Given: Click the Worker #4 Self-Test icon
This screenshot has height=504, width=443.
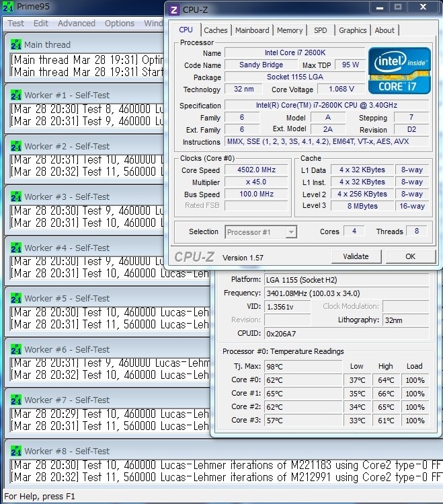Looking at the screenshot, I should (x=15, y=248).
